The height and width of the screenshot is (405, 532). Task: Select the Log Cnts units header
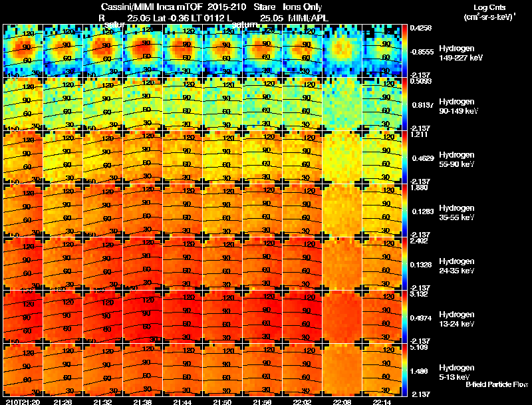point(489,12)
